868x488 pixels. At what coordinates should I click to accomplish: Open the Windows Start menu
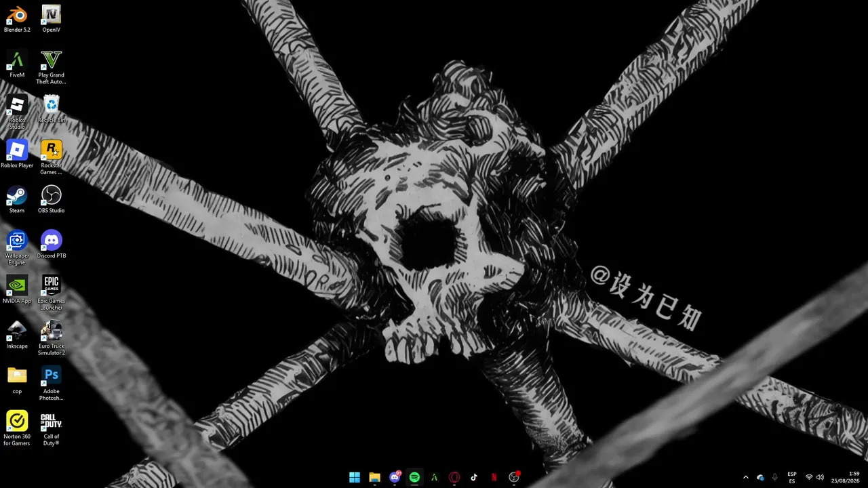355,477
